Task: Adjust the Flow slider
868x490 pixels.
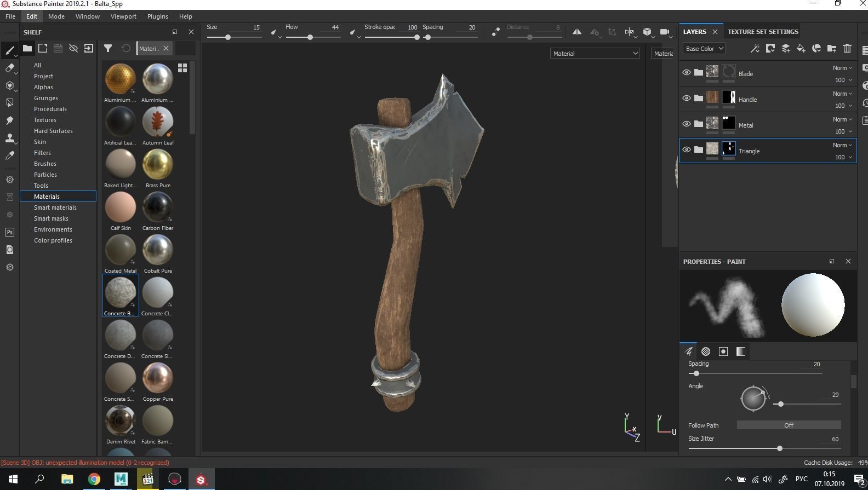Action: click(x=313, y=37)
